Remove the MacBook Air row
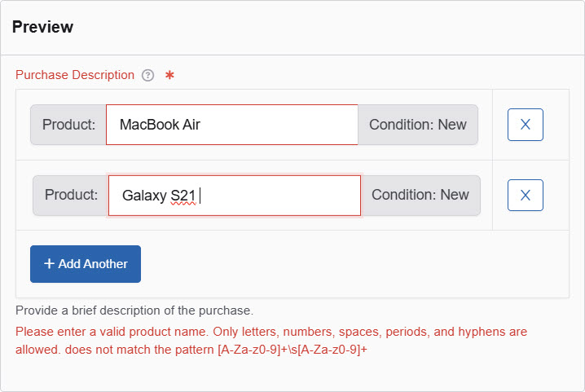This screenshot has height=392, width=585. (525, 125)
